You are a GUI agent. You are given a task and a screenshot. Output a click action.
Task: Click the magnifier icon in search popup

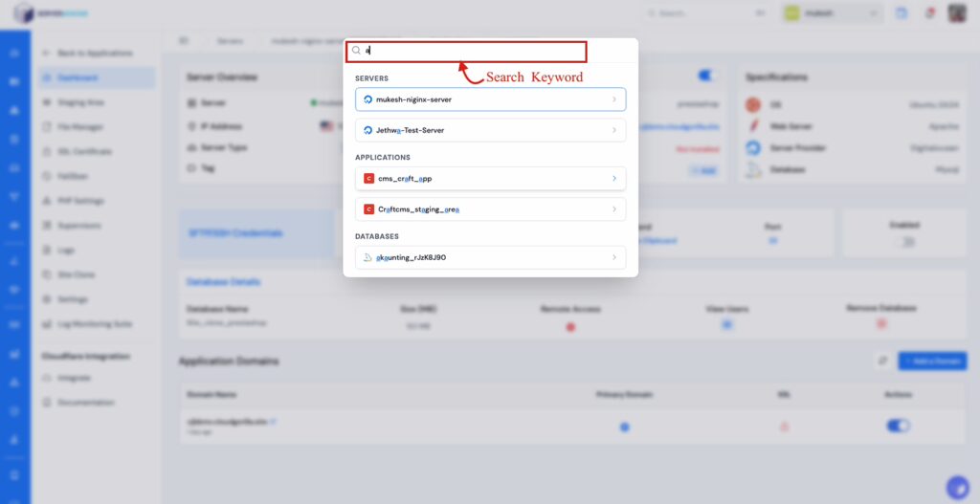tap(356, 51)
